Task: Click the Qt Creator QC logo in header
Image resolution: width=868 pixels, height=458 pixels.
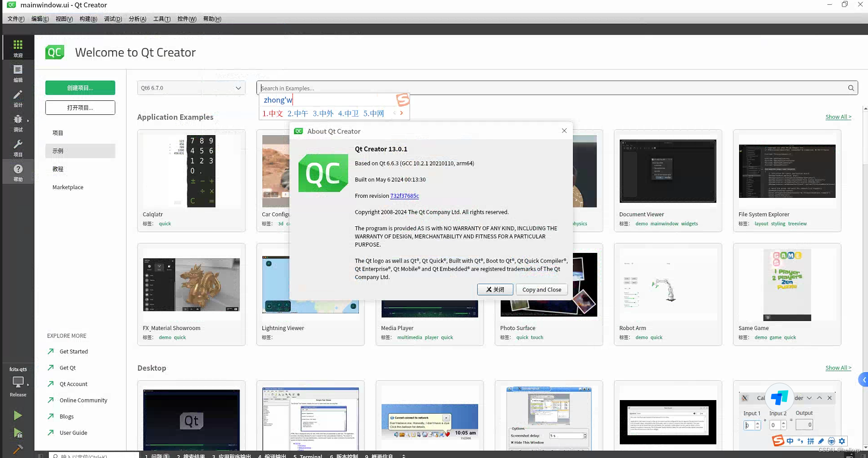Action: (x=55, y=52)
